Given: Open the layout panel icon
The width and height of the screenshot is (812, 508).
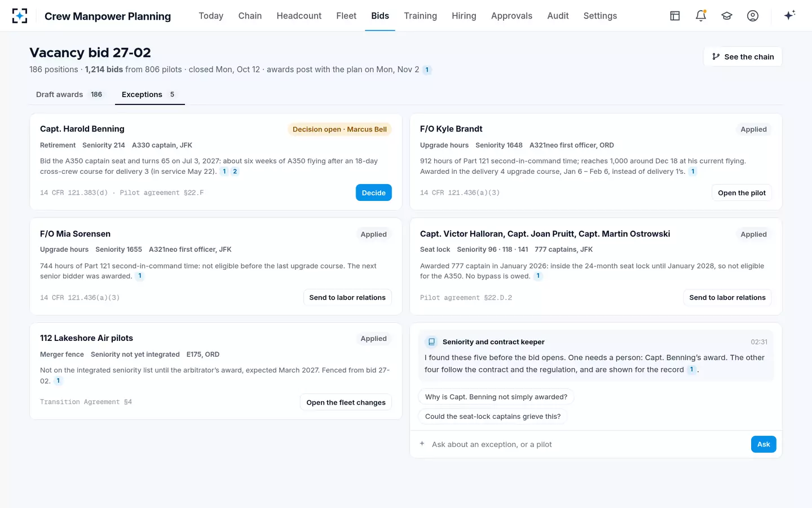Looking at the screenshot, I should point(675,16).
